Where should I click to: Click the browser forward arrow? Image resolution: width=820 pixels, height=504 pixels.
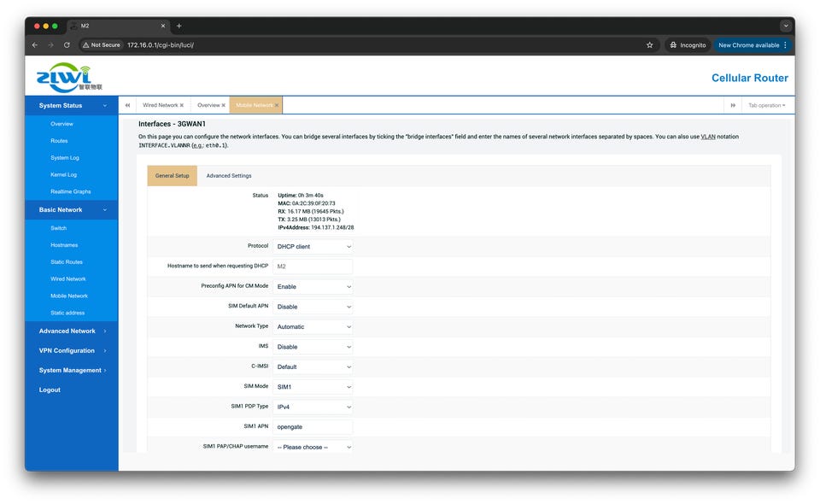[x=50, y=45]
